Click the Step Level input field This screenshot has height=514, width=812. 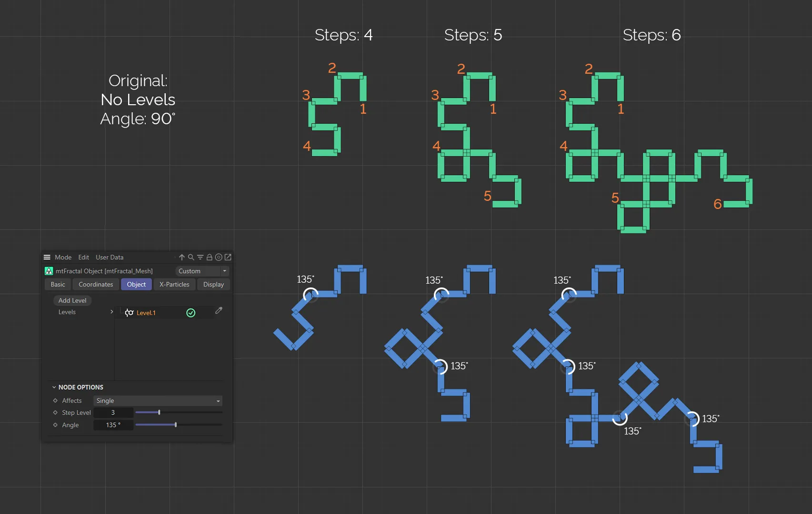(113, 412)
